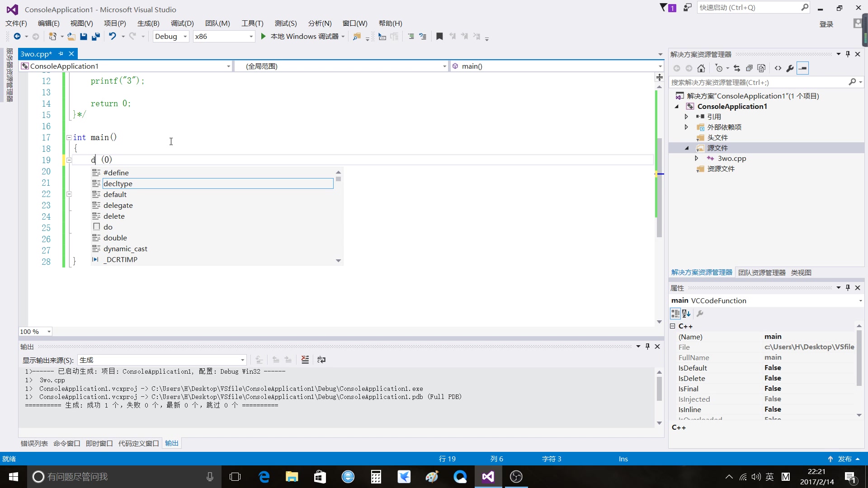Toggle bookmark on the current line

(439, 37)
